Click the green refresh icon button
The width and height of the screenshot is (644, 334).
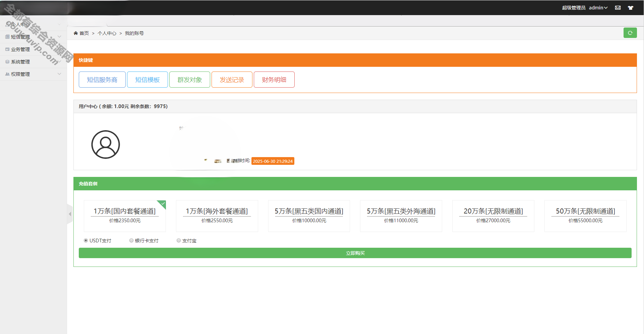pyautogui.click(x=630, y=33)
